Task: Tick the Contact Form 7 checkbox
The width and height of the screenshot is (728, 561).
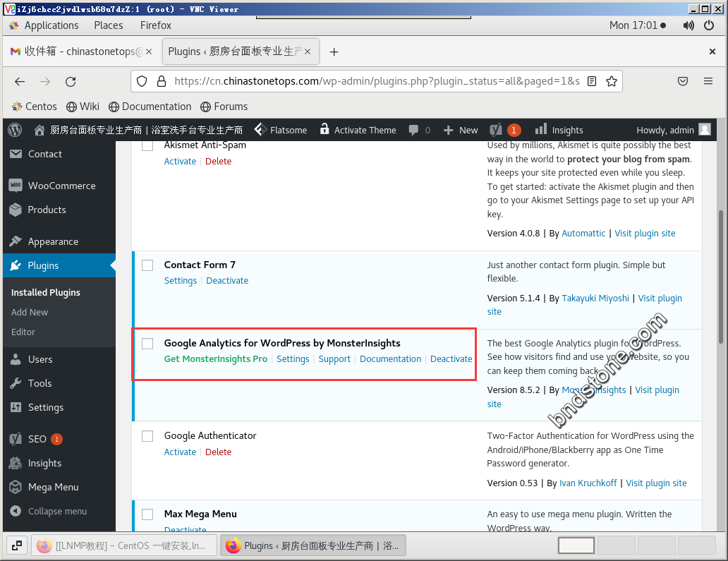Action: click(147, 265)
